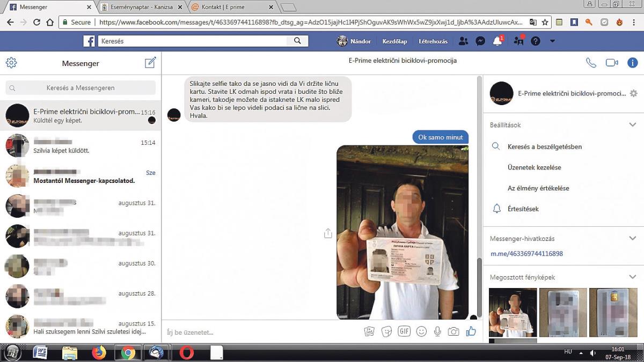
Task: Collapse the Messenger-hivatkozás section
Action: [632, 239]
